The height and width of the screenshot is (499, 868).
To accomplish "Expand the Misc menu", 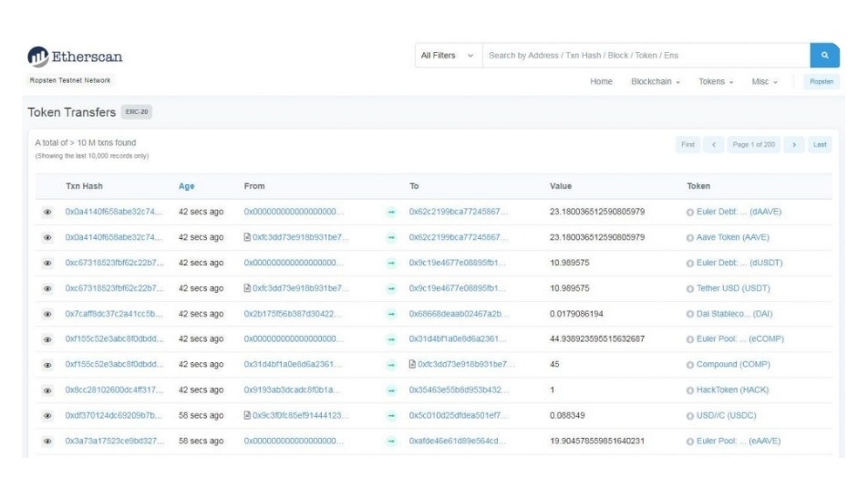I will tap(764, 81).
